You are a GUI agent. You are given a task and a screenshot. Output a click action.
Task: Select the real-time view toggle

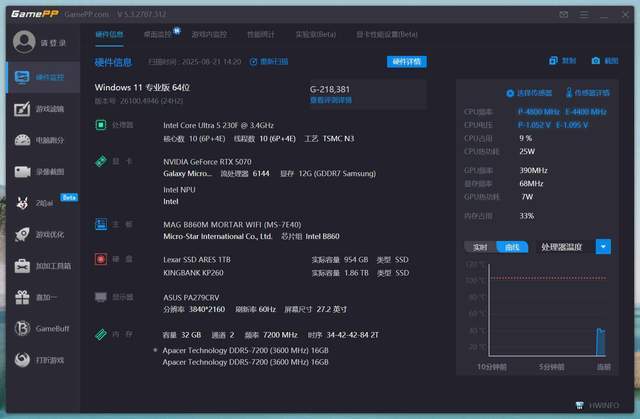tap(480, 247)
